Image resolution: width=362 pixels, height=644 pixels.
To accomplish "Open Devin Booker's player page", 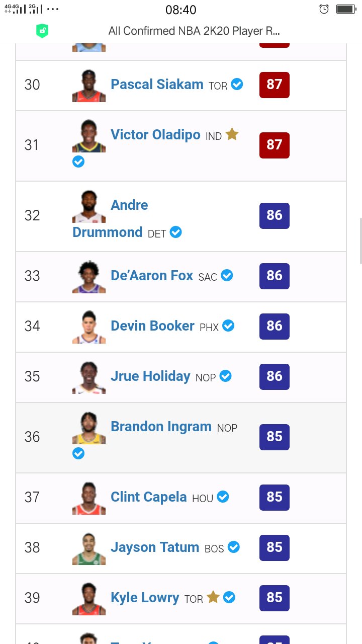I will 152,326.
